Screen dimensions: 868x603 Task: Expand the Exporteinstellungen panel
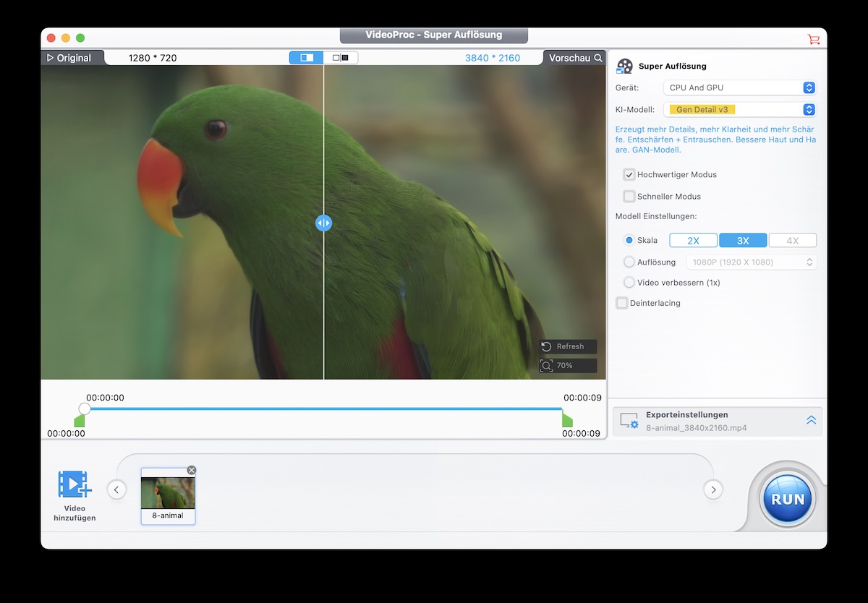tap(811, 420)
